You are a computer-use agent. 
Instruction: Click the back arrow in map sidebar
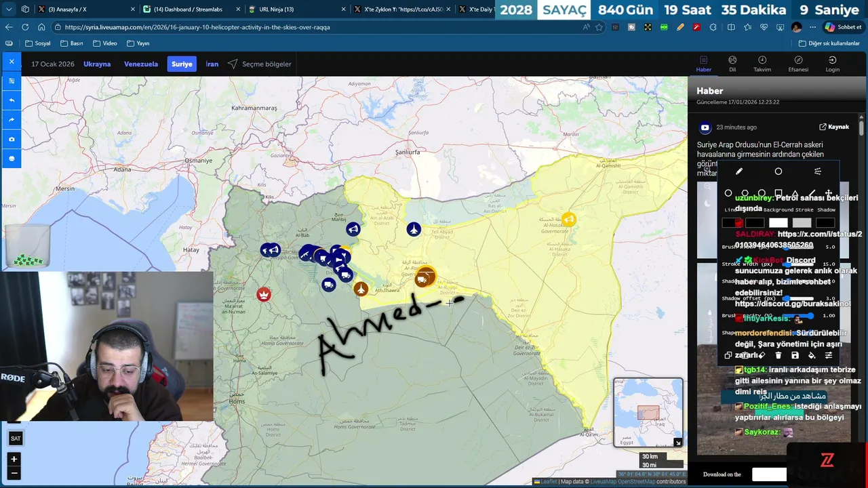pos(12,100)
